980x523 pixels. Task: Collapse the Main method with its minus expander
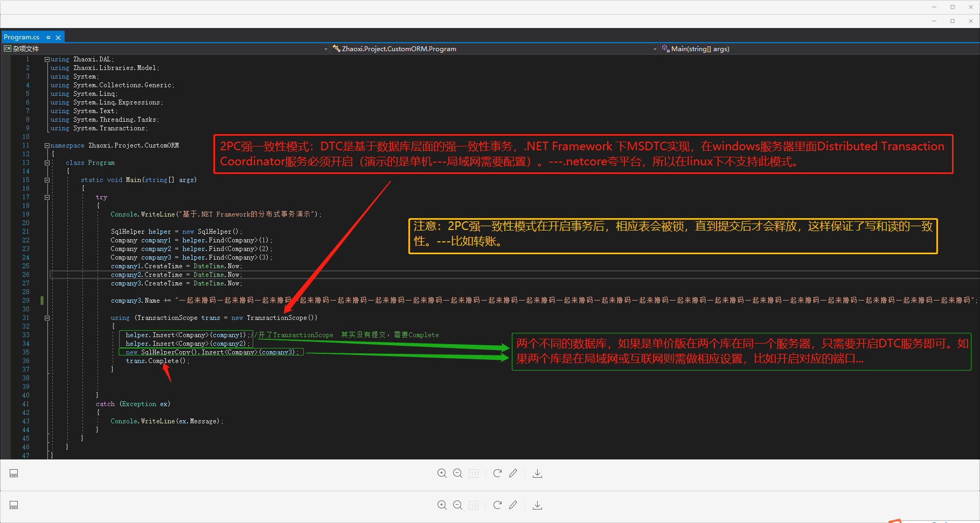click(x=47, y=179)
